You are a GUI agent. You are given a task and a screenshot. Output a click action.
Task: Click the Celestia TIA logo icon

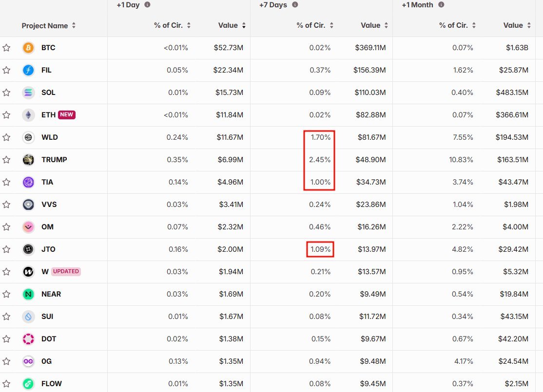(x=29, y=182)
